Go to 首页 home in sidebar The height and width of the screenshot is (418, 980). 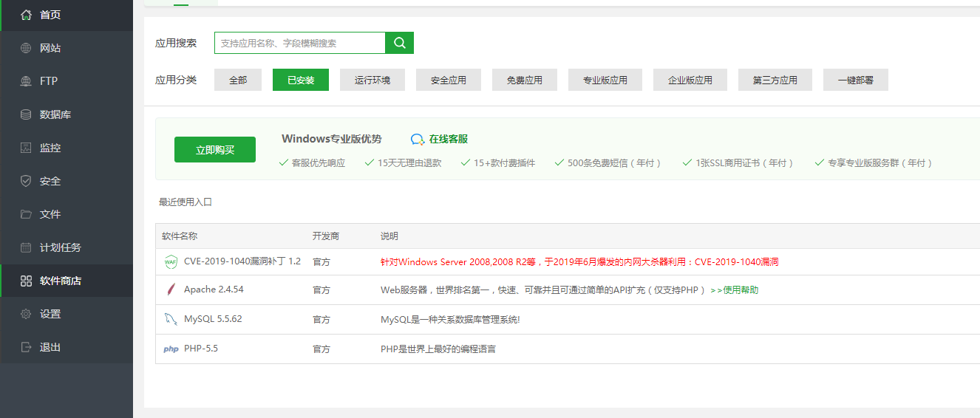(x=50, y=15)
